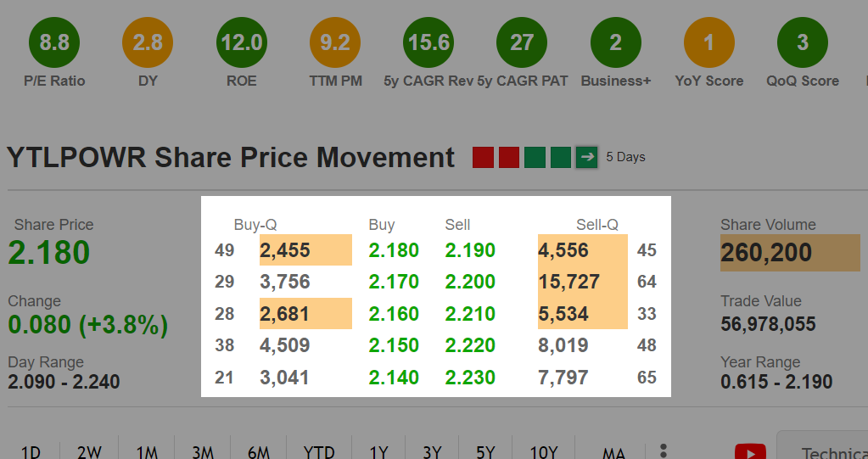This screenshot has height=459, width=868.
Task: Switch chart to 1Y range
Action: click(378, 452)
